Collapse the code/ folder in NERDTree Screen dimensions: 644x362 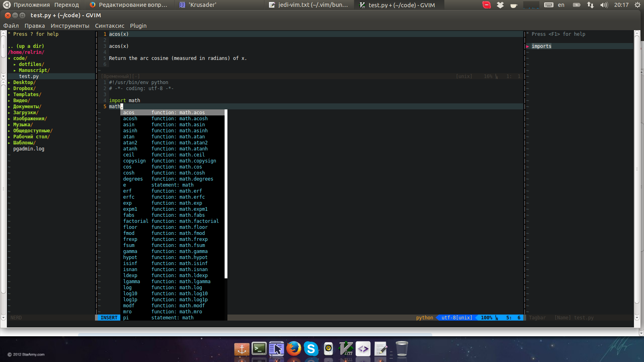[9, 58]
